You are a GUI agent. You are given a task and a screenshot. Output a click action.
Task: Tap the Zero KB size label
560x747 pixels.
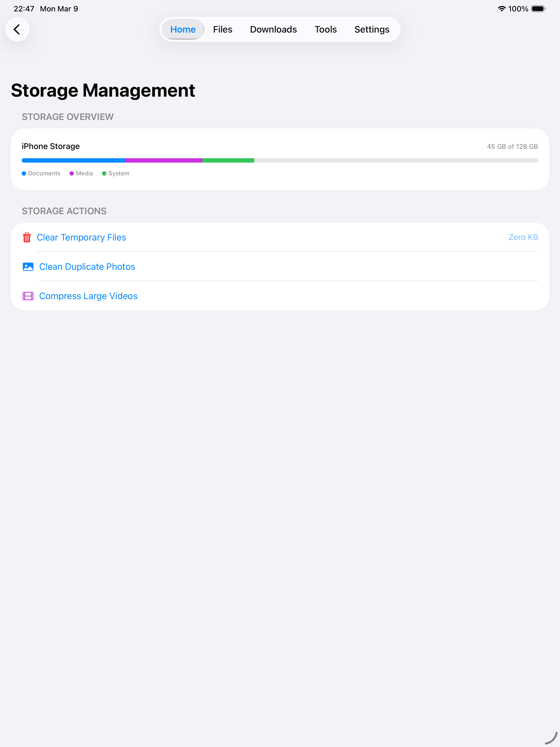pos(523,238)
